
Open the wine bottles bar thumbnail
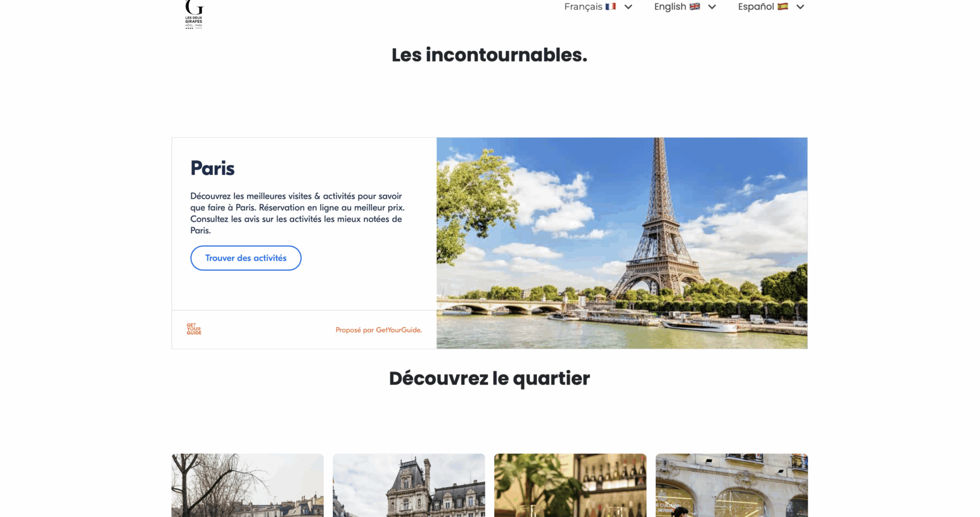click(x=570, y=485)
